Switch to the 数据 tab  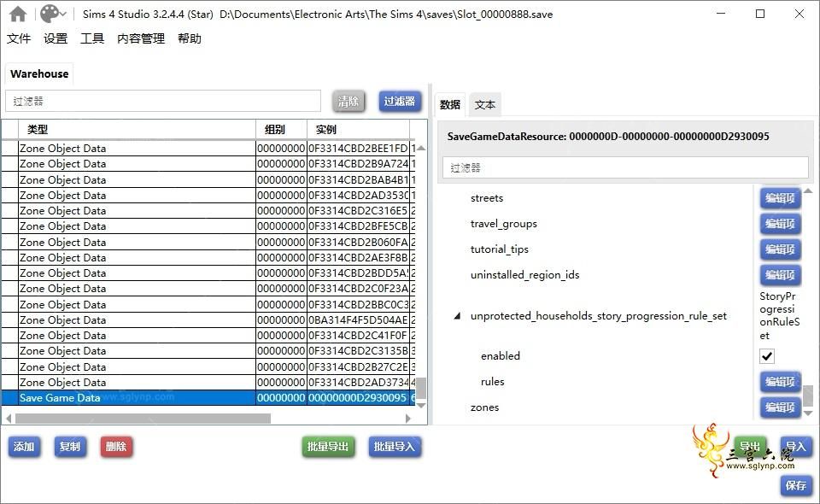pyautogui.click(x=450, y=104)
